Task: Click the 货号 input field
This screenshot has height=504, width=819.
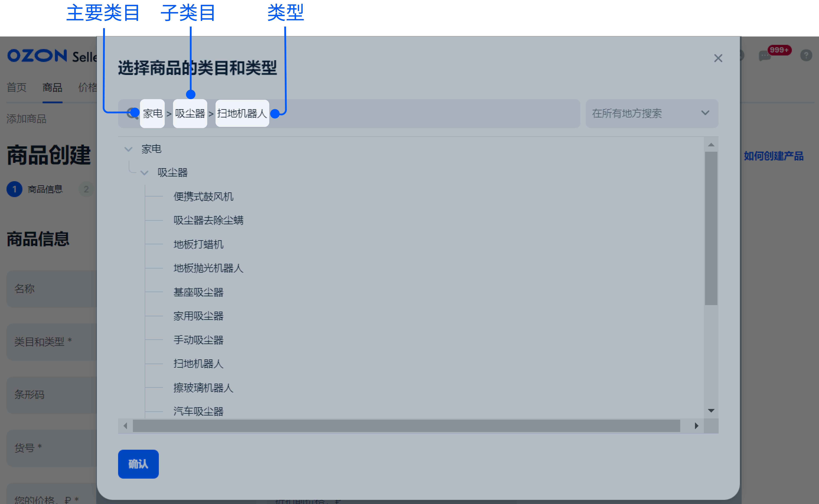Action: point(52,448)
